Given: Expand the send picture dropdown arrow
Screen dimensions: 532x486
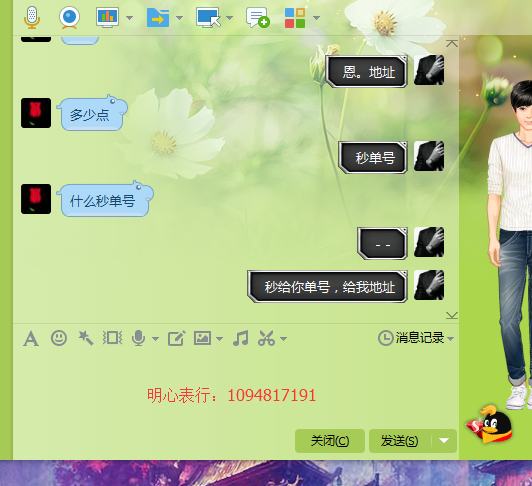Looking at the screenshot, I should 220,338.
